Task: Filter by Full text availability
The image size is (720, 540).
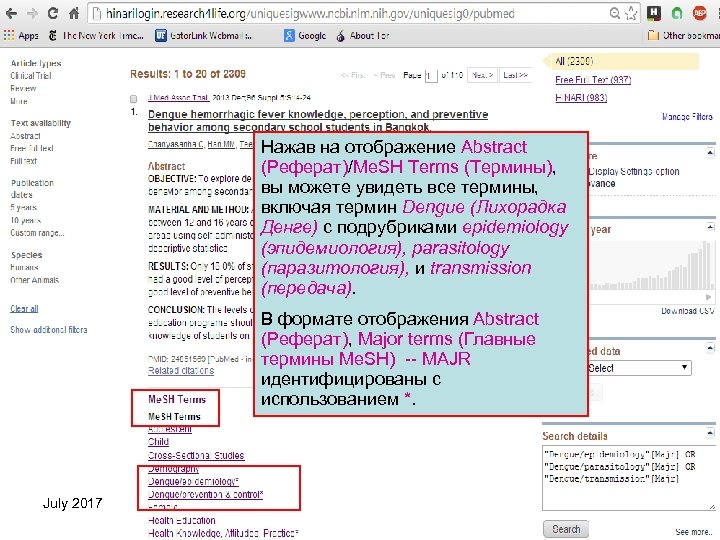Action: tap(23, 161)
